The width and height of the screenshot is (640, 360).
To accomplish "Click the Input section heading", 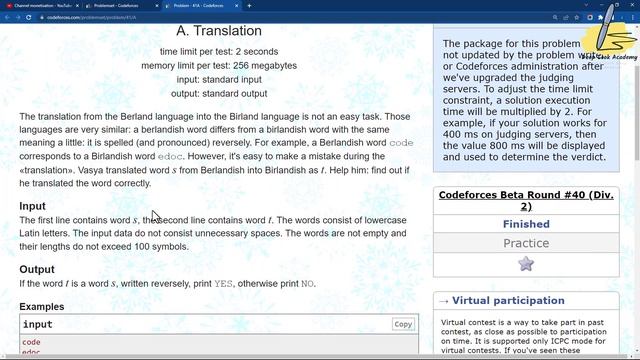I will tap(32, 206).
